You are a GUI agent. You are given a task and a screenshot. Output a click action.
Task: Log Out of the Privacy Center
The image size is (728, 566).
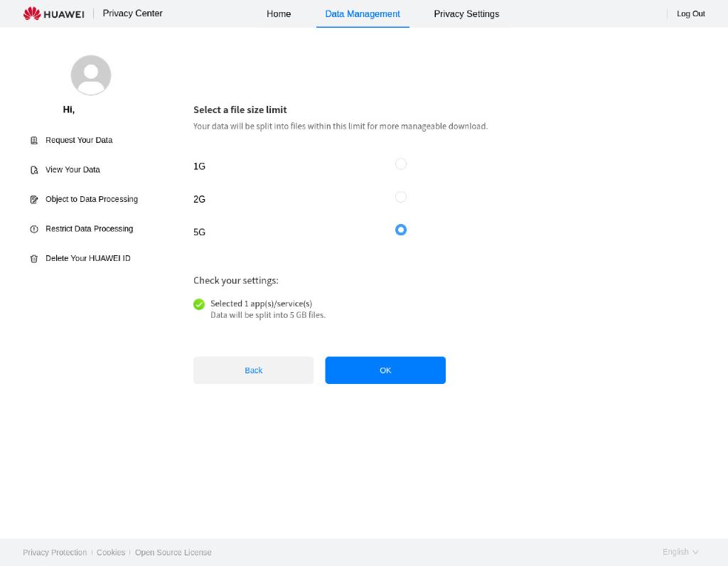[x=690, y=14]
